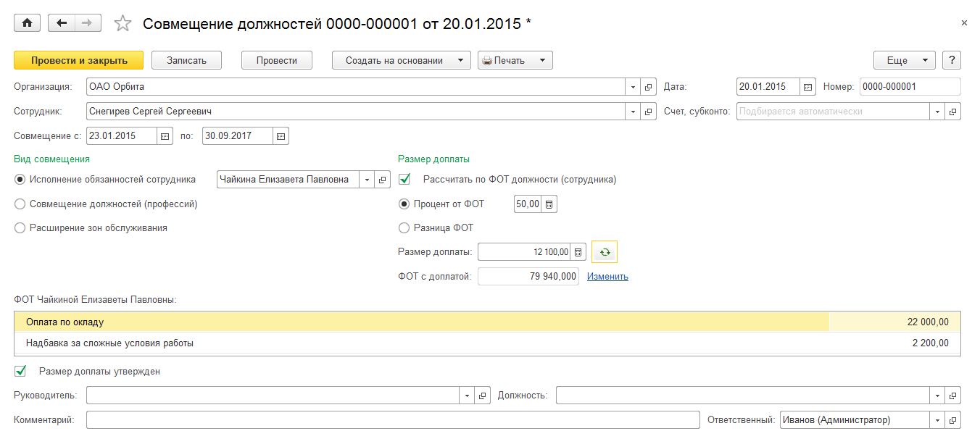980x439 pixels.
Task: Toggle Рассчитать по ФОТ должности checkbox
Action: pyautogui.click(x=405, y=179)
